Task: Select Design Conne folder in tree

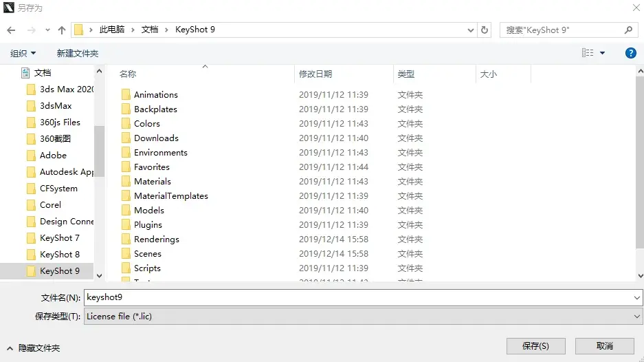Action: 60,222
